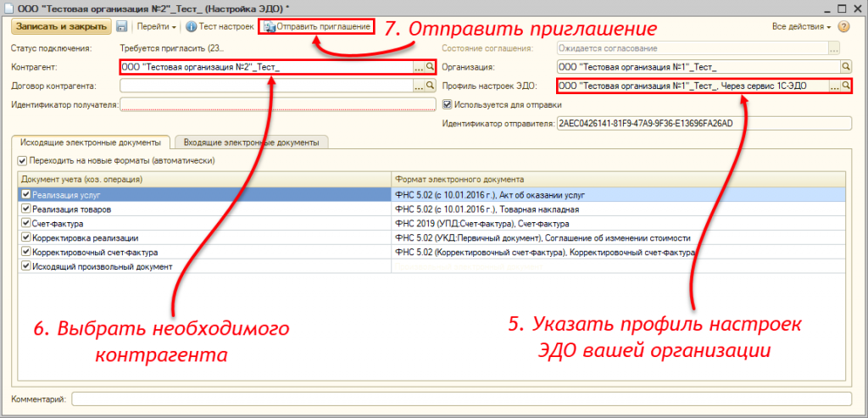Click the document icon in title bar

tap(8, 8)
